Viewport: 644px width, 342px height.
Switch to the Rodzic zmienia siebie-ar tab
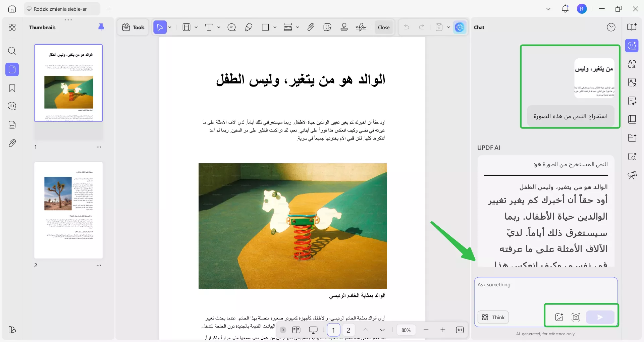coord(61,9)
